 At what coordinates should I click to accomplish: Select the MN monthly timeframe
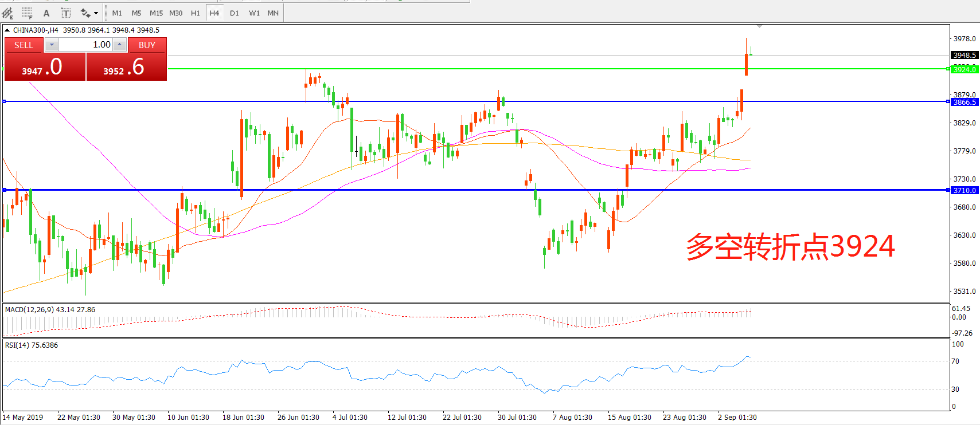pyautogui.click(x=273, y=13)
